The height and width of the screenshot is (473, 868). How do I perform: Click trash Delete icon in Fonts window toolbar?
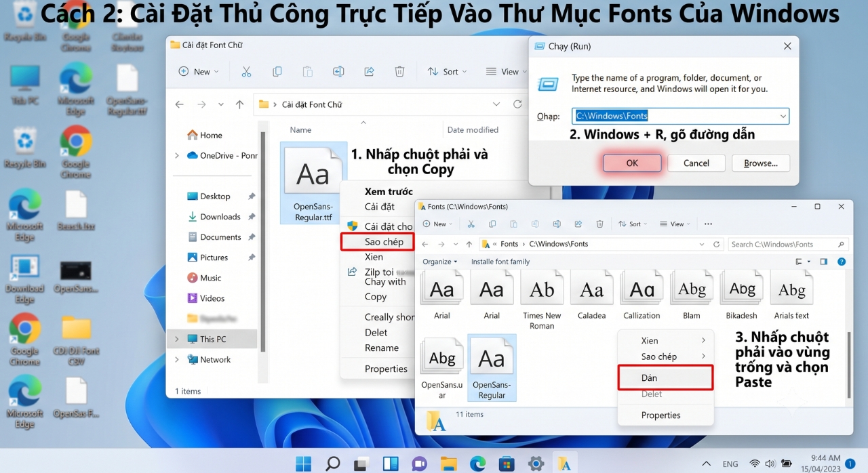point(599,224)
